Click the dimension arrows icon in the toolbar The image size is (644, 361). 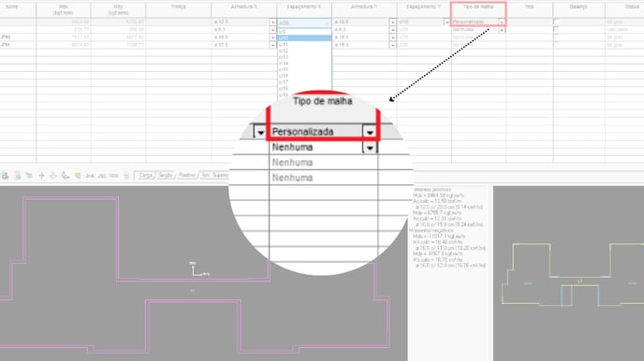(x=90, y=176)
